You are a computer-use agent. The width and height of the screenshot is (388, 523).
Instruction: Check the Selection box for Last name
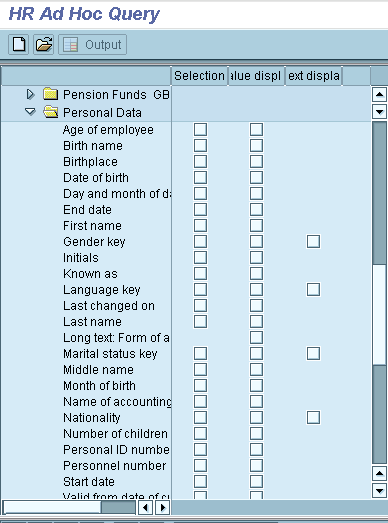tap(200, 322)
